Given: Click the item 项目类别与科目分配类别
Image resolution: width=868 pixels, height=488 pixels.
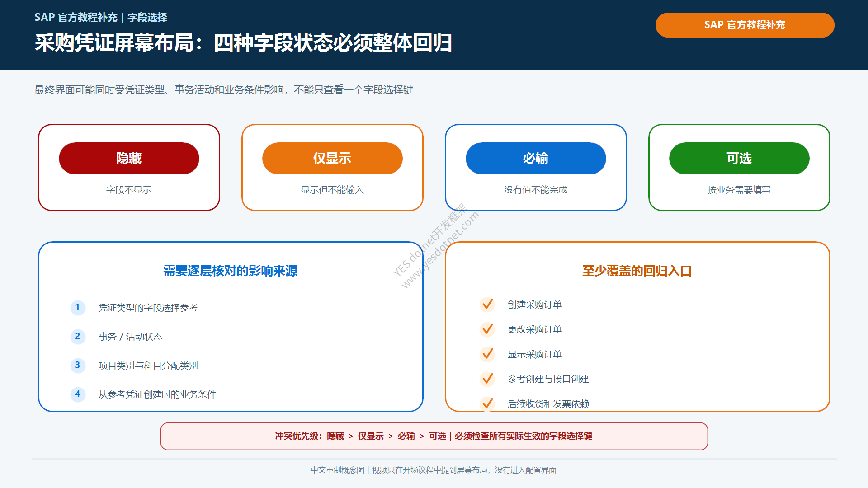Looking at the screenshot, I should [148, 366].
